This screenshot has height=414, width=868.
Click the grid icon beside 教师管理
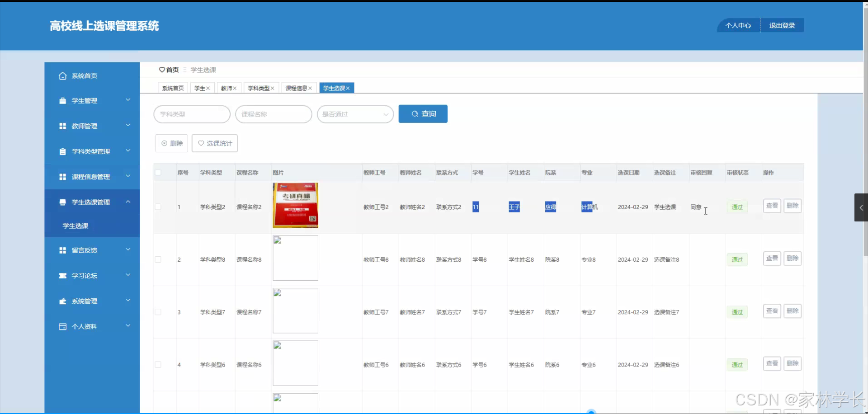[62, 126]
